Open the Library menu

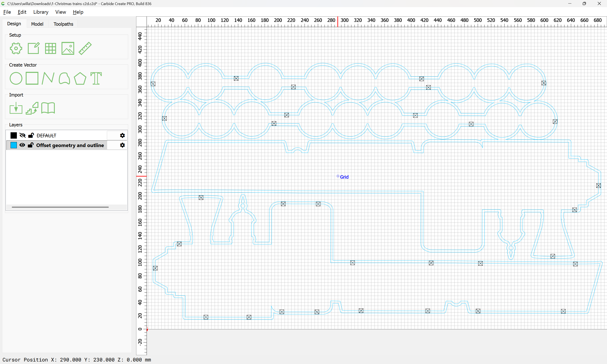(x=41, y=12)
